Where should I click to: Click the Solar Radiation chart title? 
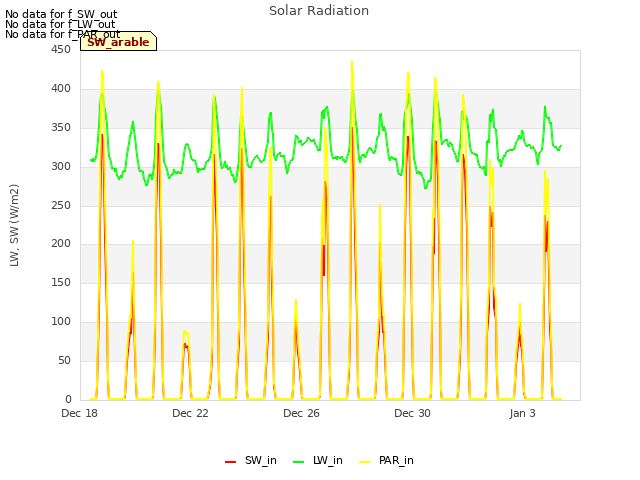coord(319,11)
